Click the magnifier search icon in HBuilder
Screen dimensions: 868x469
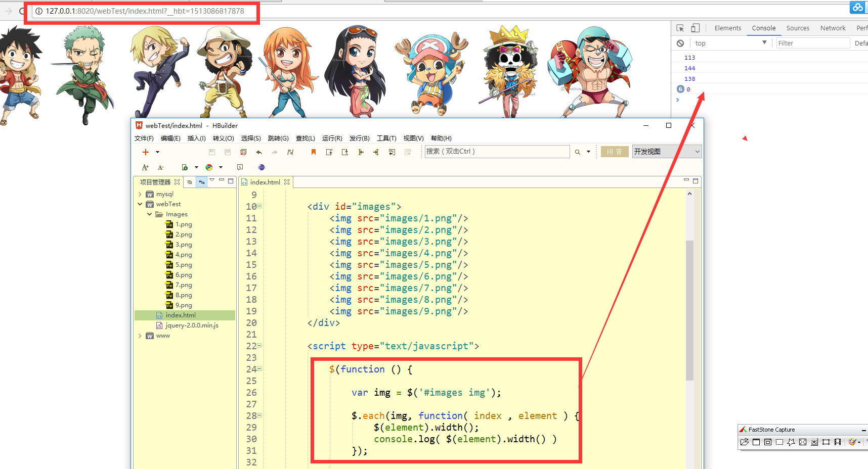click(577, 152)
